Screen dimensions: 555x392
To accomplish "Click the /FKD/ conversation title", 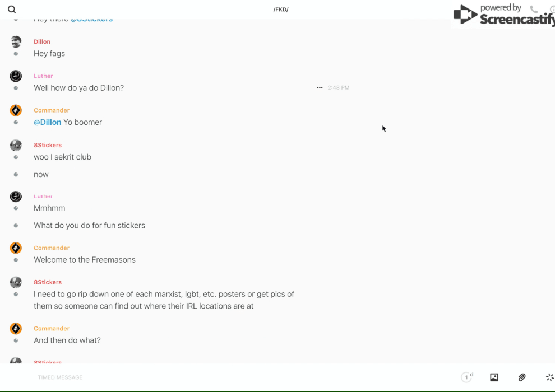I will coord(280,10).
